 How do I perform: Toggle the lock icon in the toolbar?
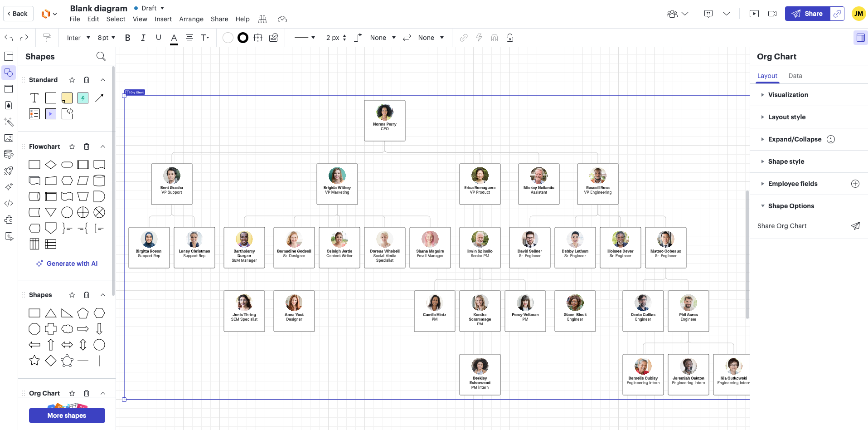click(x=510, y=38)
